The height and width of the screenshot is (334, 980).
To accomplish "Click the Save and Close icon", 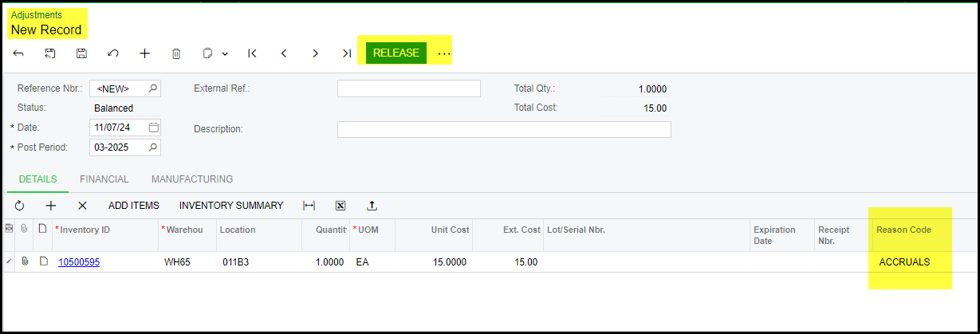I will [x=49, y=53].
